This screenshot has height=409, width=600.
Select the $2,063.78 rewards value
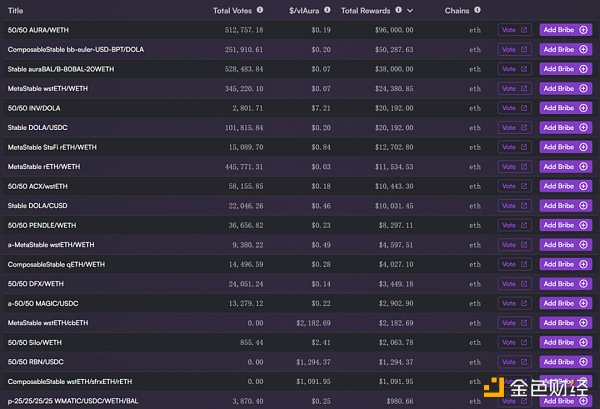tap(396, 342)
